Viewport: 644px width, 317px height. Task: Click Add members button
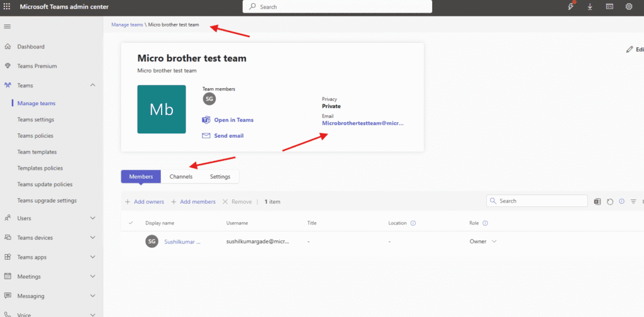click(x=193, y=202)
